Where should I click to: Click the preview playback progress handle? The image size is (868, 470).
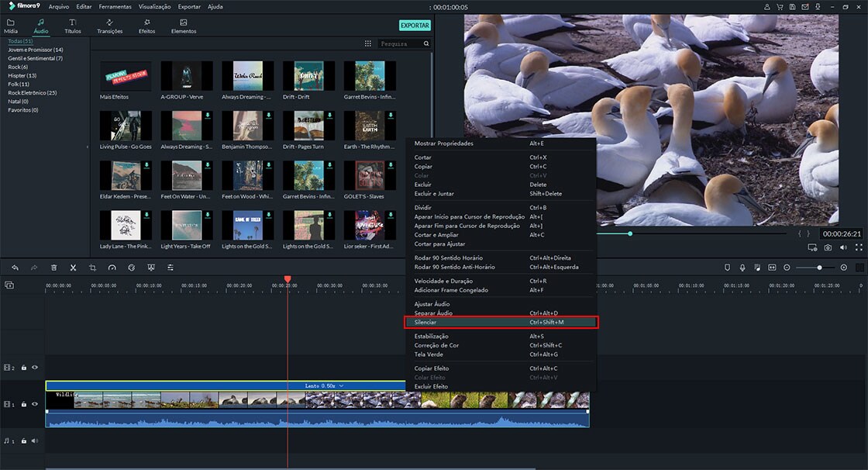[630, 234]
